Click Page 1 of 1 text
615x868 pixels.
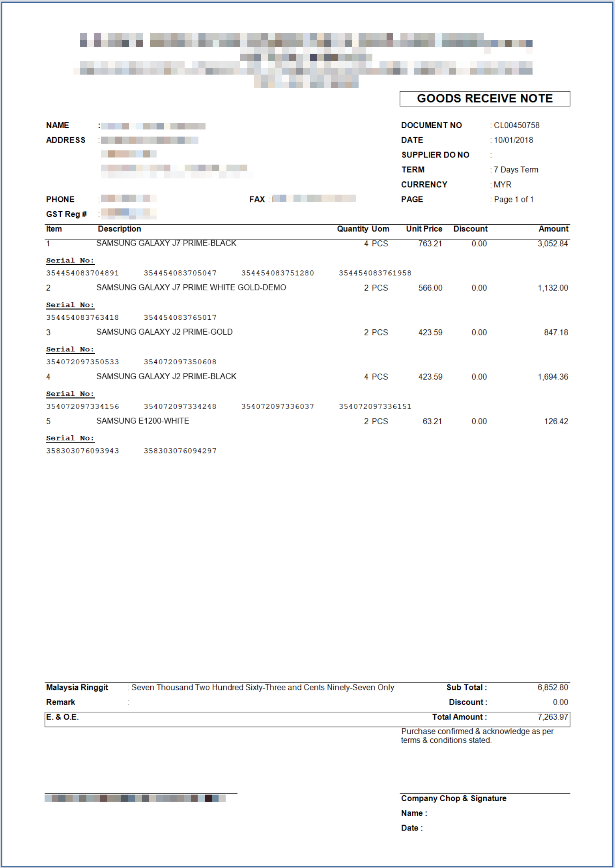(514, 199)
